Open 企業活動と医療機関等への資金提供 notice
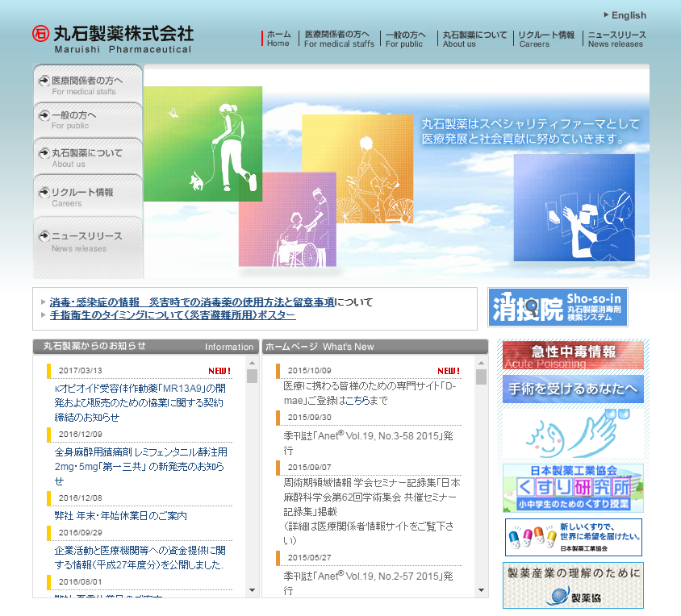681x616 pixels. (140, 558)
